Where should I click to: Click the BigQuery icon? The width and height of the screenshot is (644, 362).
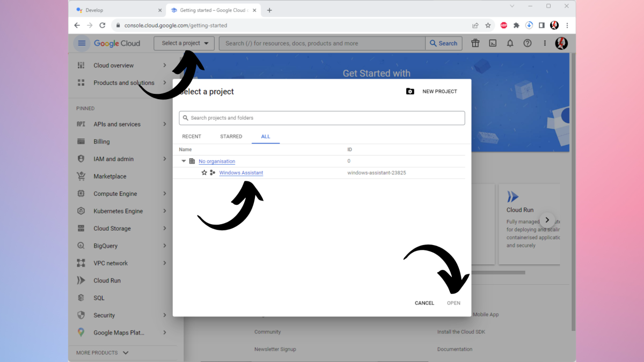81,246
